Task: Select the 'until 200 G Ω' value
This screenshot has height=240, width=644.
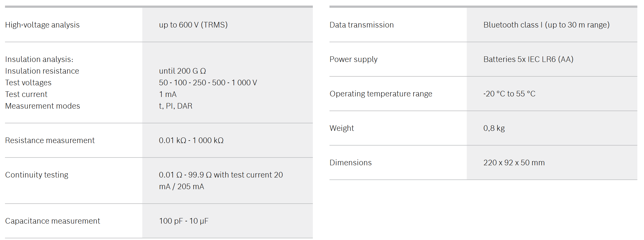Action: pos(182,71)
